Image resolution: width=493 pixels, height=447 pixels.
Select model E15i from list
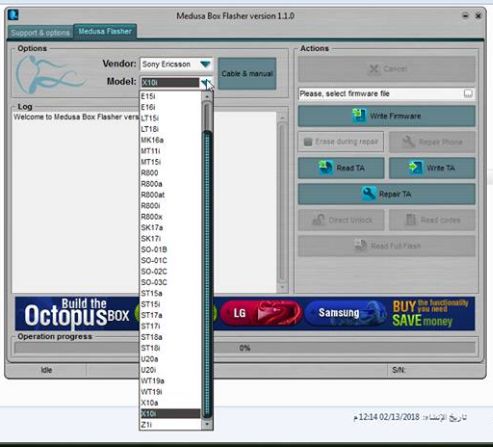[170, 96]
